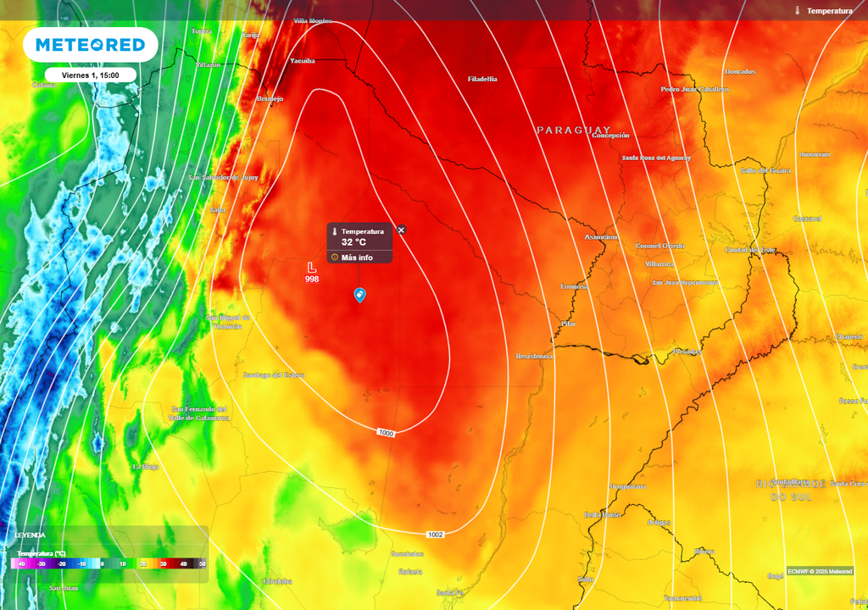Click the ECMWF Meteored copyright attribution
Viewport: 868px width, 610px height.
pyautogui.click(x=819, y=570)
